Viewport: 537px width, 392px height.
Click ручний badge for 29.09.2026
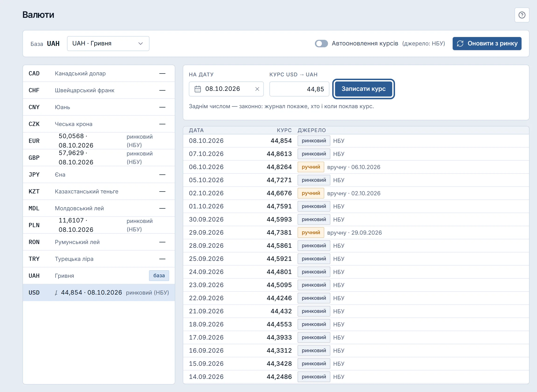pos(311,233)
